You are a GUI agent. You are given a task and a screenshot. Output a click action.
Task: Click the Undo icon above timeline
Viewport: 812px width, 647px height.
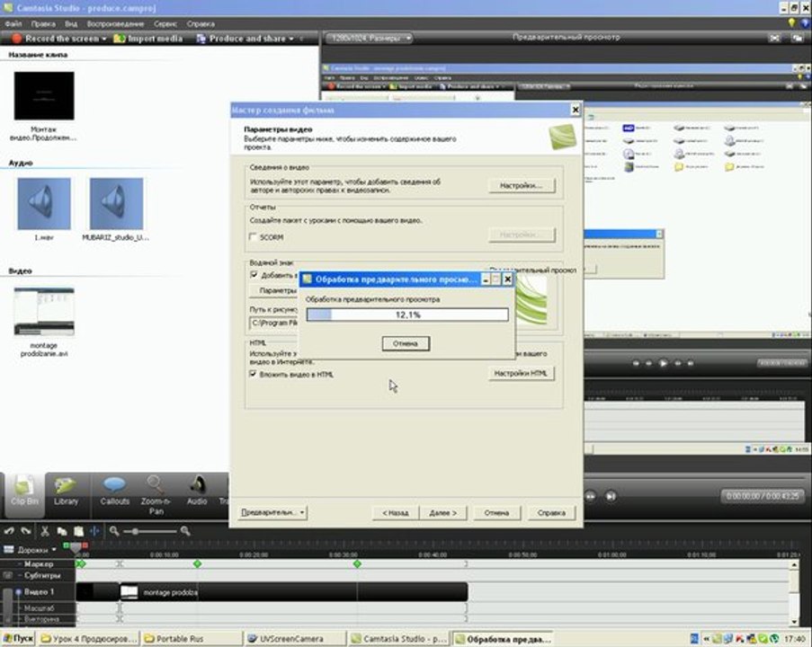click(x=9, y=531)
